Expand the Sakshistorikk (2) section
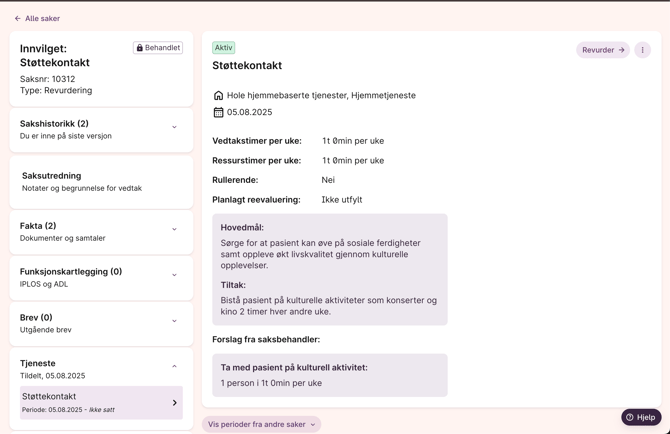Viewport: 670px width, 434px height. [174, 128]
